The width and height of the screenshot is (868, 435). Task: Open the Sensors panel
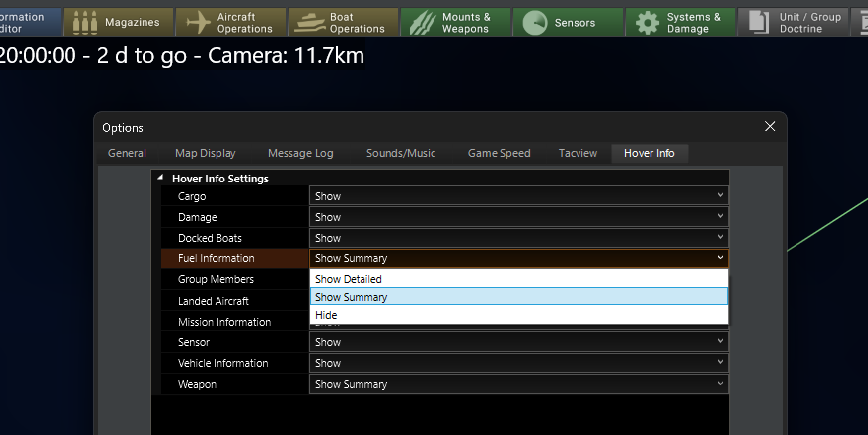coord(568,22)
